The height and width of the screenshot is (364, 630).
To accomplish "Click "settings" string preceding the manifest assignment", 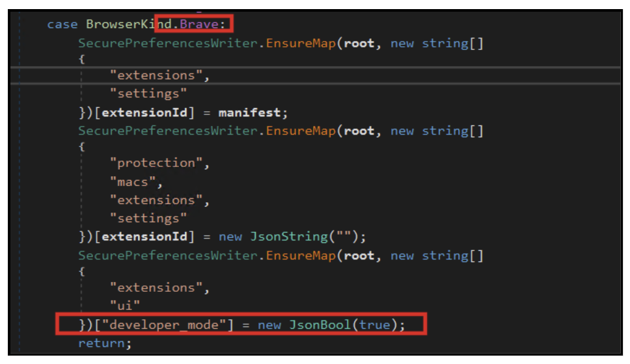I will tap(148, 94).
